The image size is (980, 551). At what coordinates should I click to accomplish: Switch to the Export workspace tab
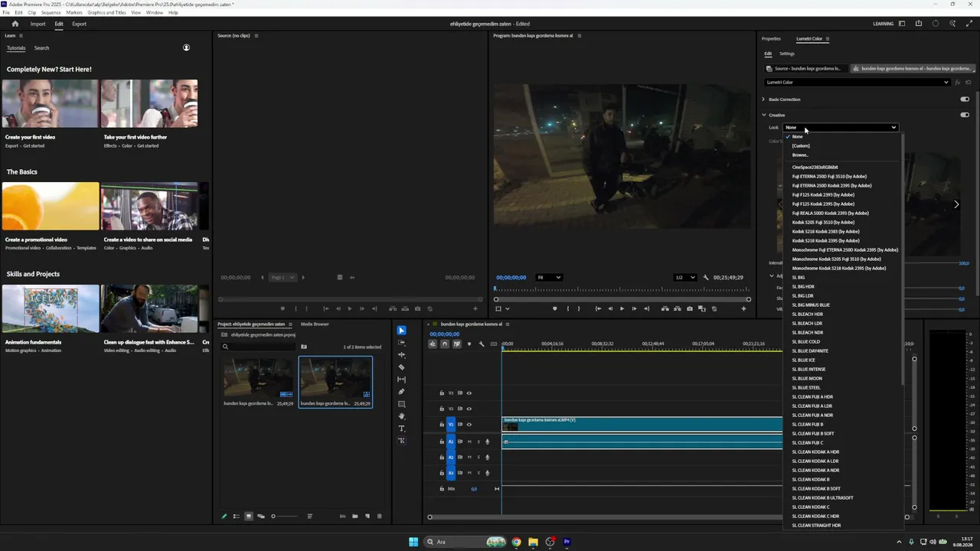point(79,24)
